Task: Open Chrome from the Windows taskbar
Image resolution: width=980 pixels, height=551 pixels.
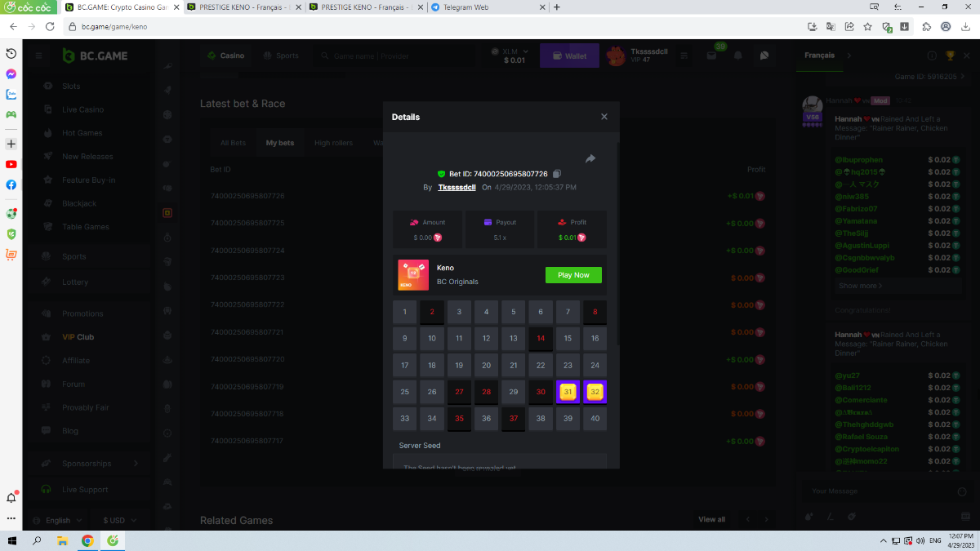Action: (87, 540)
